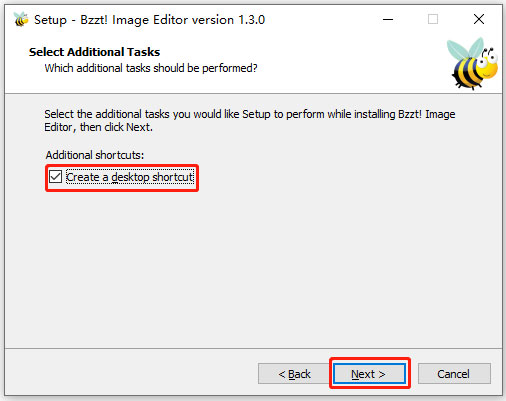
Task: Go to previous step with < Back
Action: coord(294,374)
